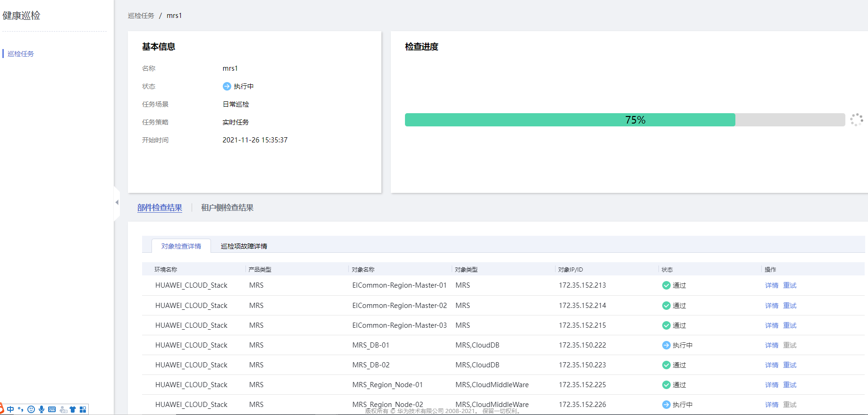Open the Sogou toolbox grid icon
The height and width of the screenshot is (415, 868).
click(83, 409)
